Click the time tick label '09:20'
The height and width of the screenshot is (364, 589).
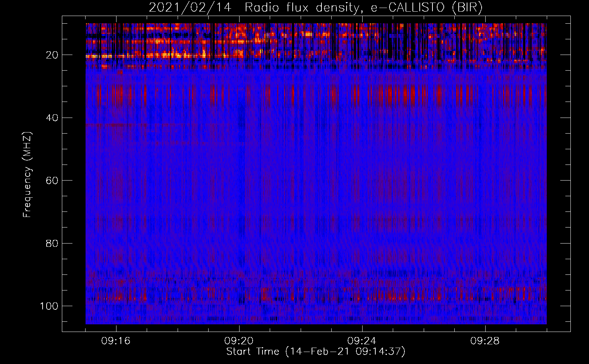pyautogui.click(x=239, y=341)
